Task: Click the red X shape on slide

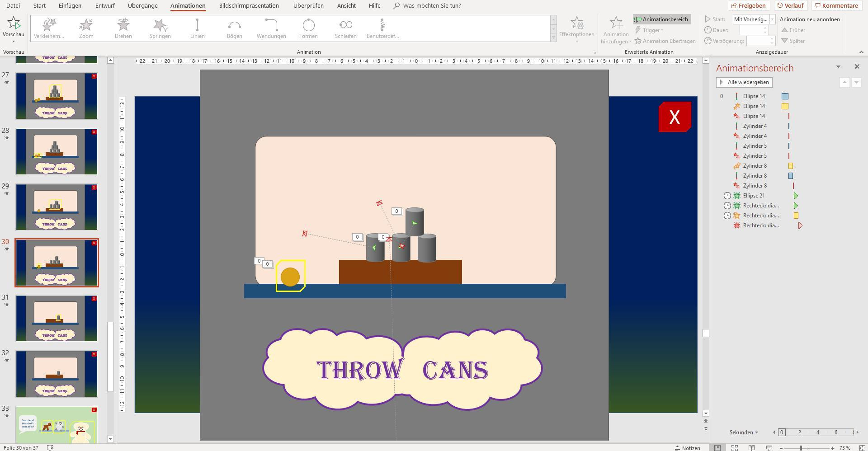Action: click(x=675, y=117)
